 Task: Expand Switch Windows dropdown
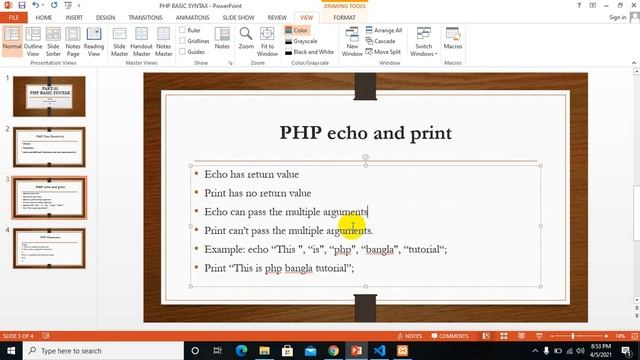pos(424,41)
